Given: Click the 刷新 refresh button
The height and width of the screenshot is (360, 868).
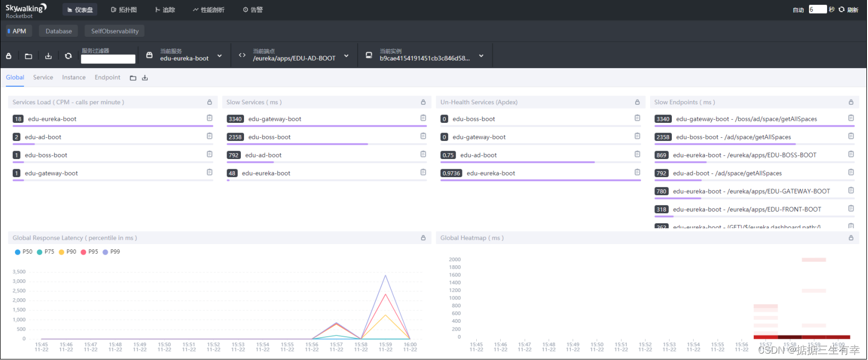Looking at the screenshot, I should (x=848, y=10).
